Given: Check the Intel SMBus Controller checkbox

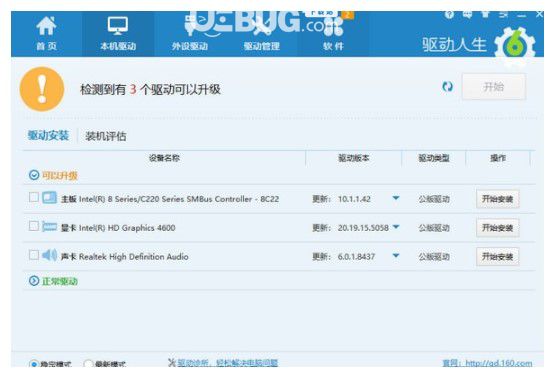Looking at the screenshot, I should pyautogui.click(x=34, y=197).
